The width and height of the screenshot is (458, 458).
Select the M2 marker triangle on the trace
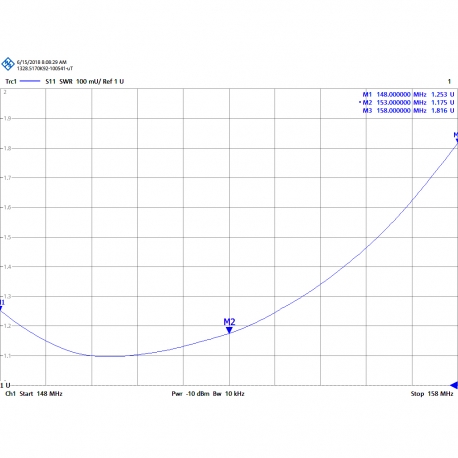[229, 330]
